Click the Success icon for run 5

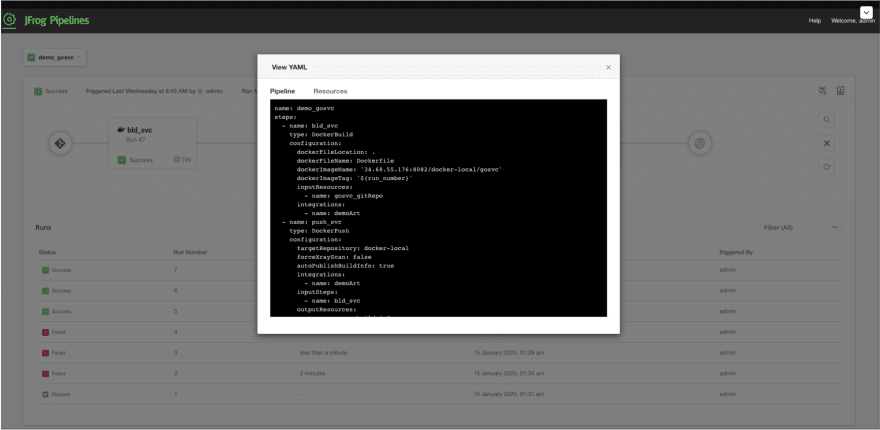45,312
